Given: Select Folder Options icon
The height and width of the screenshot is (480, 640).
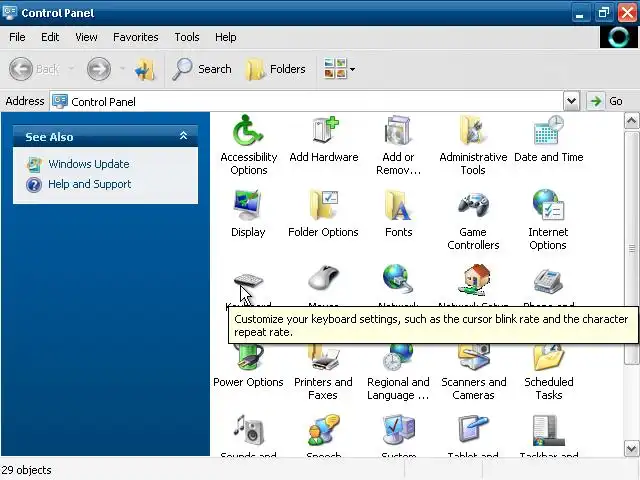Looking at the screenshot, I should pos(323,205).
